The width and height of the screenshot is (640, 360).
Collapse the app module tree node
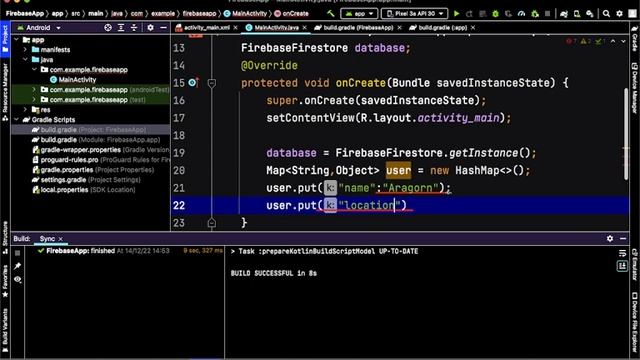(x=17, y=40)
